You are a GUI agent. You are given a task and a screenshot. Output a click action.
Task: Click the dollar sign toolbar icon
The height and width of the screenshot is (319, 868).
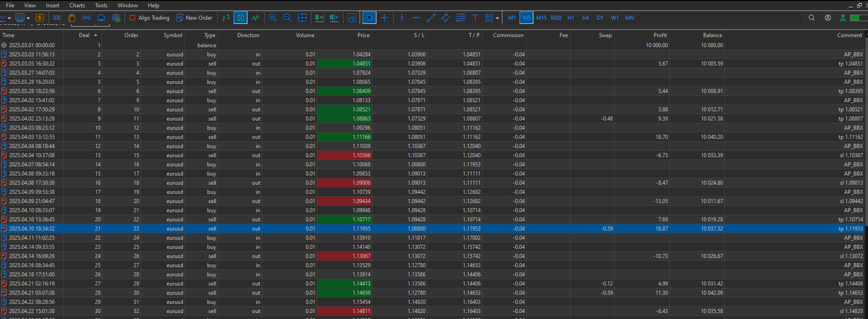[40, 18]
